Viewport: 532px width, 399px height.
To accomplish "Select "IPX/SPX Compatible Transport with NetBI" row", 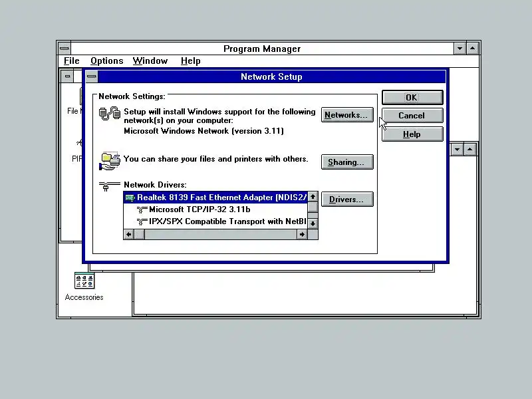I will [x=215, y=221].
